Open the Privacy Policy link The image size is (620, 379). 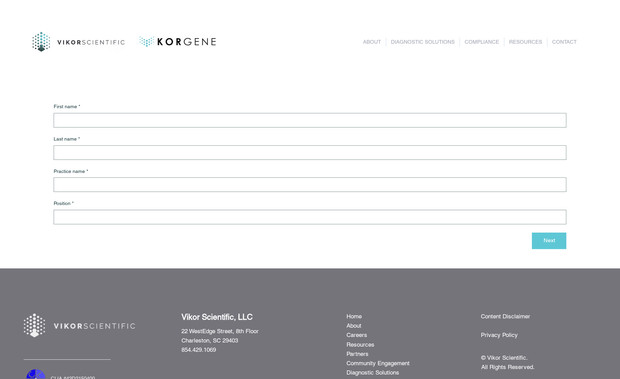tap(499, 335)
